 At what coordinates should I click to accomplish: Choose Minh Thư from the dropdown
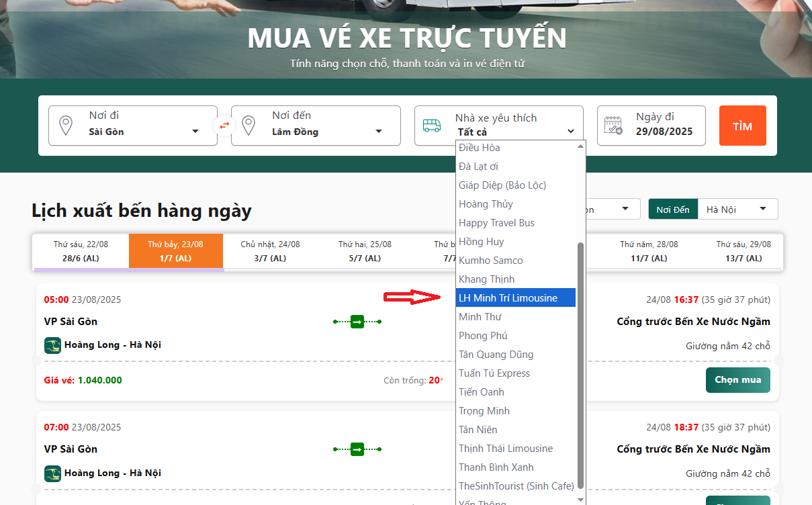click(x=516, y=317)
